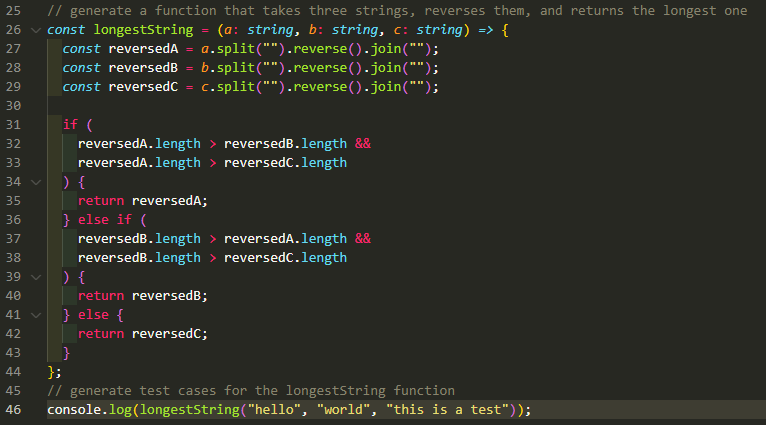
Task: Click 'return reversedA;' statement
Action: [x=143, y=201]
